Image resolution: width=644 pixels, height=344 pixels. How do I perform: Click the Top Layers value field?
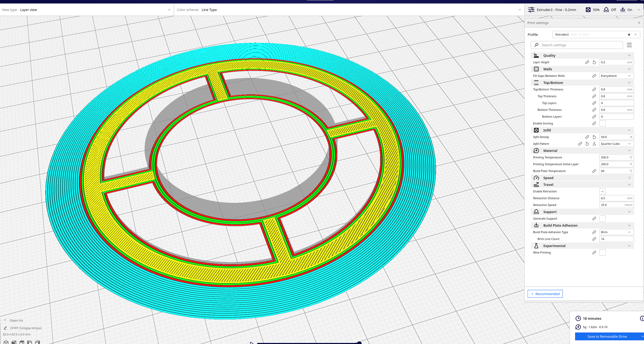616,103
